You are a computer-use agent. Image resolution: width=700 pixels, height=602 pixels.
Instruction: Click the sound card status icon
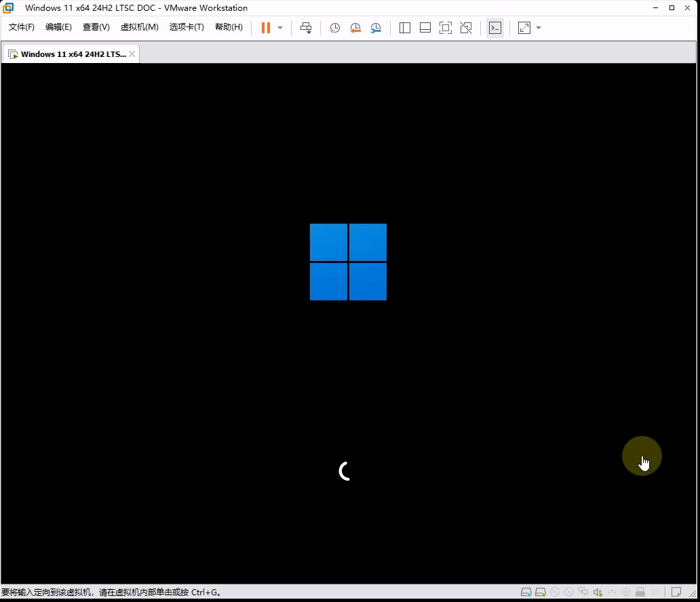tap(598, 593)
